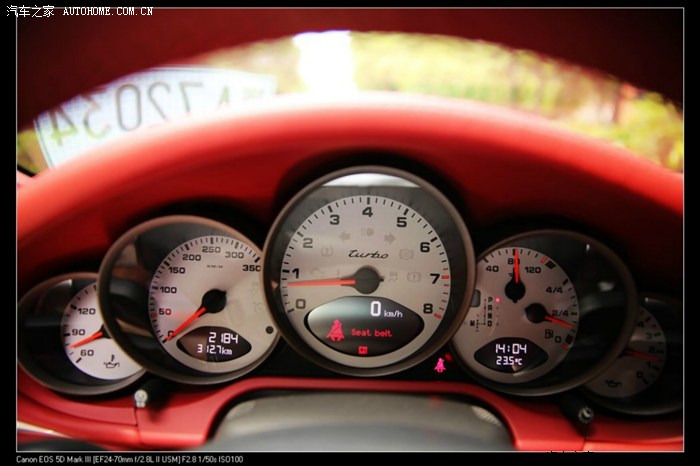
Task: Click the 23.5°C temperature readout
Action: (510, 361)
